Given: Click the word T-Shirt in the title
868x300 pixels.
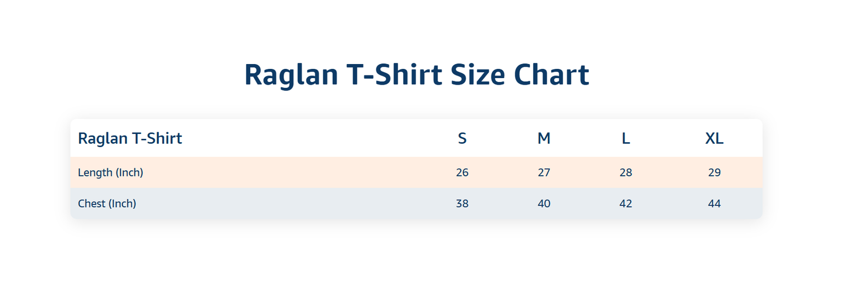Looking at the screenshot, I should pos(394,75).
